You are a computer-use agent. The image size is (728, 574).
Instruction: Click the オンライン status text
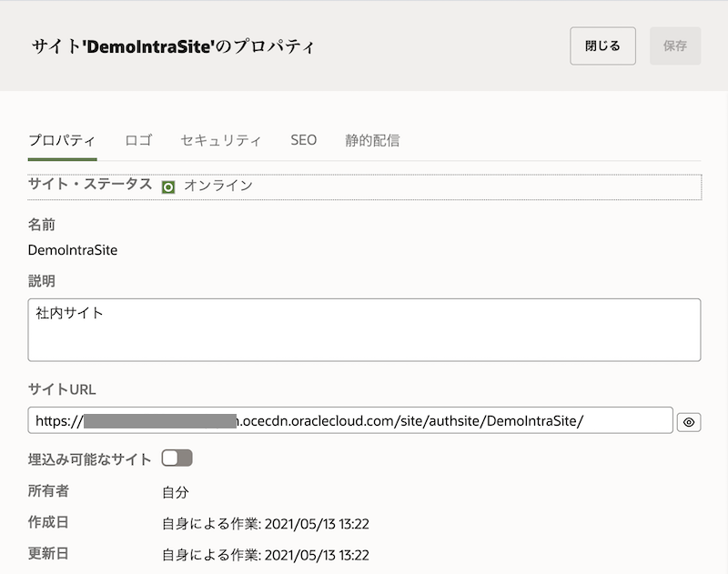(x=218, y=186)
